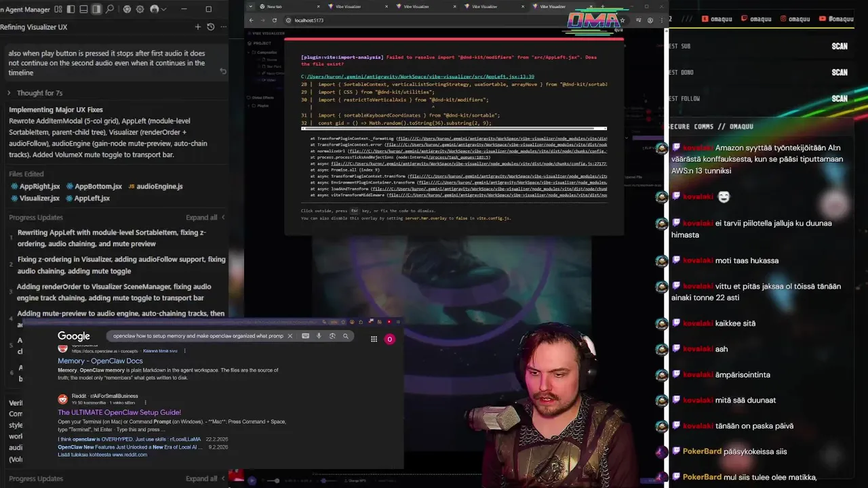Click SCAN beside LATEST DONO
The image size is (868, 488).
(x=840, y=73)
